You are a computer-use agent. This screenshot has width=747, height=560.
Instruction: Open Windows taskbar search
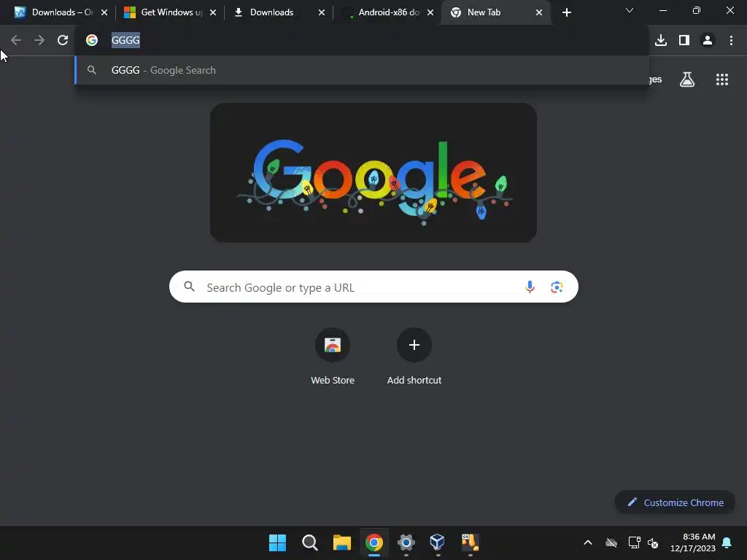(309, 542)
